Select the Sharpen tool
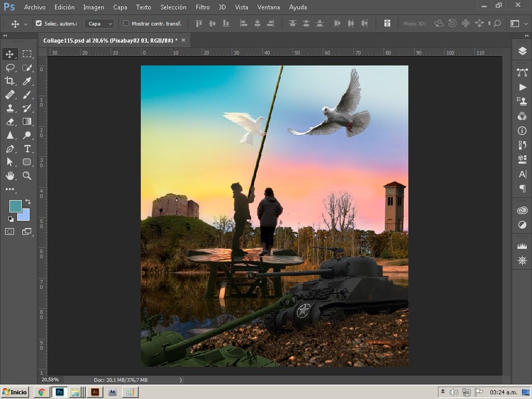Screen dimensions: 532x399 click(10, 135)
